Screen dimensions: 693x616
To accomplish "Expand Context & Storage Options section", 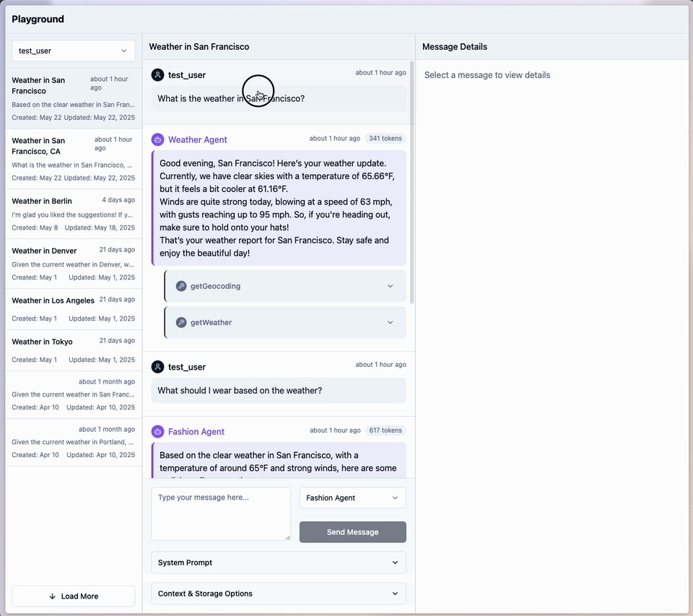I will point(279,594).
